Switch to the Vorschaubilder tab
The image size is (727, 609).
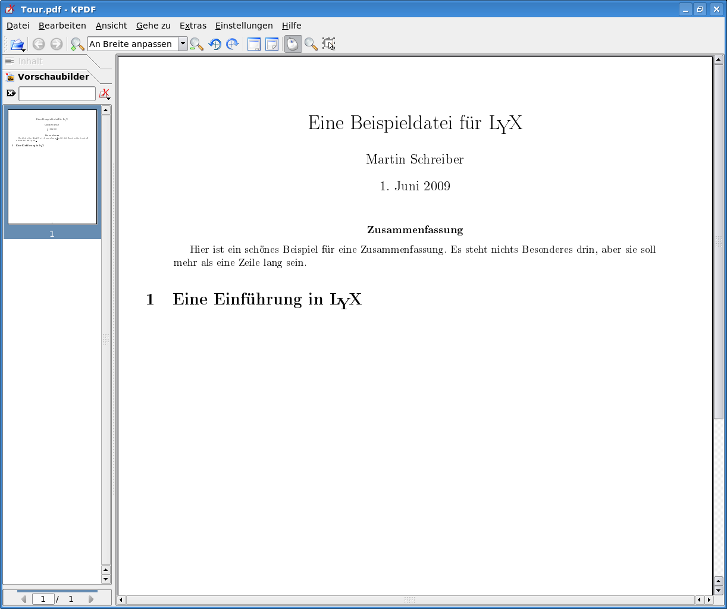[x=53, y=77]
